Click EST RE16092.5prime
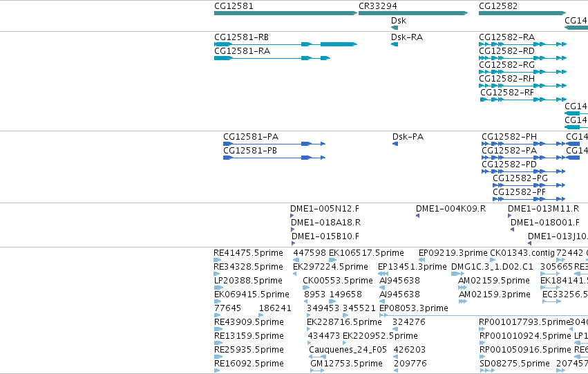The width and height of the screenshot is (588, 374). point(216,371)
